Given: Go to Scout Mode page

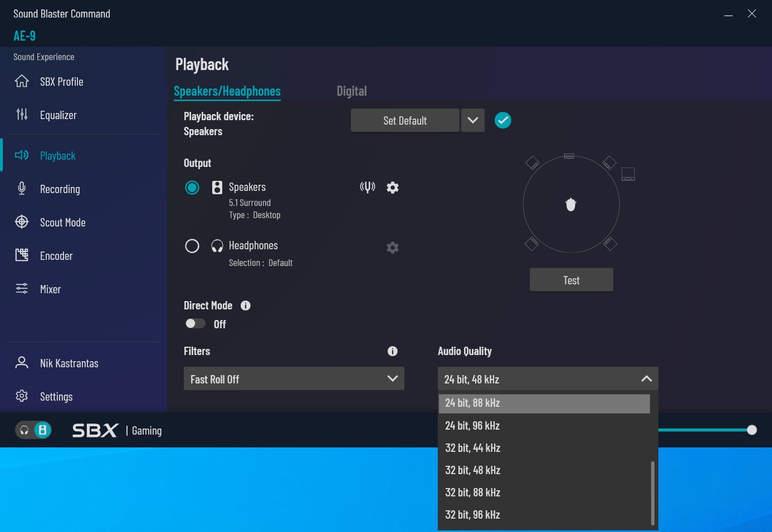Looking at the screenshot, I should (x=63, y=223).
